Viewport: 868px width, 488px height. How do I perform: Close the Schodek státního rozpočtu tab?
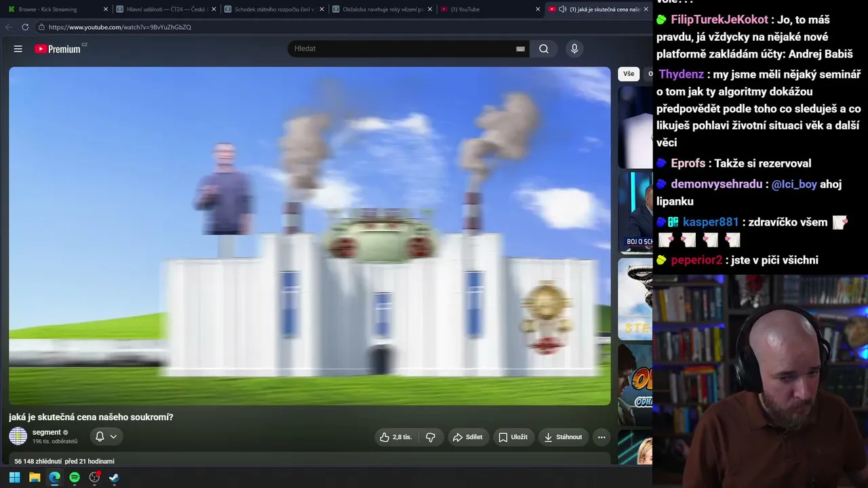click(321, 9)
